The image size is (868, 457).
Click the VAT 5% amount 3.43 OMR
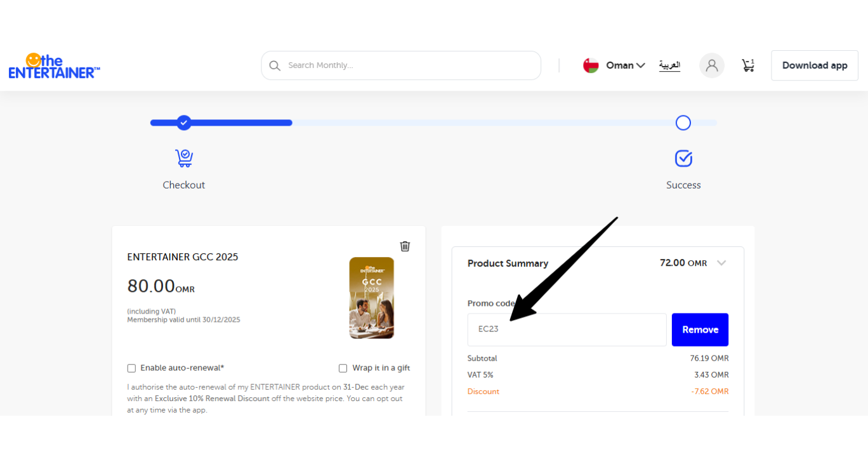pyautogui.click(x=712, y=375)
